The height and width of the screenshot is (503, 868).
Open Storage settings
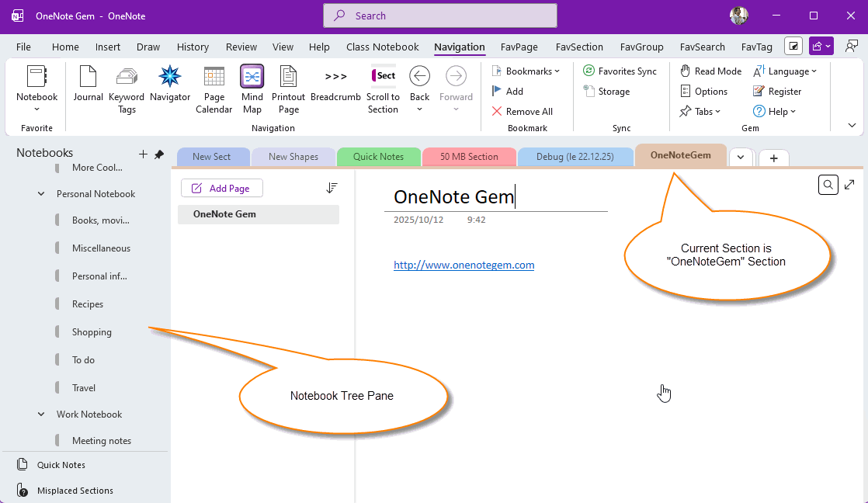pyautogui.click(x=606, y=92)
